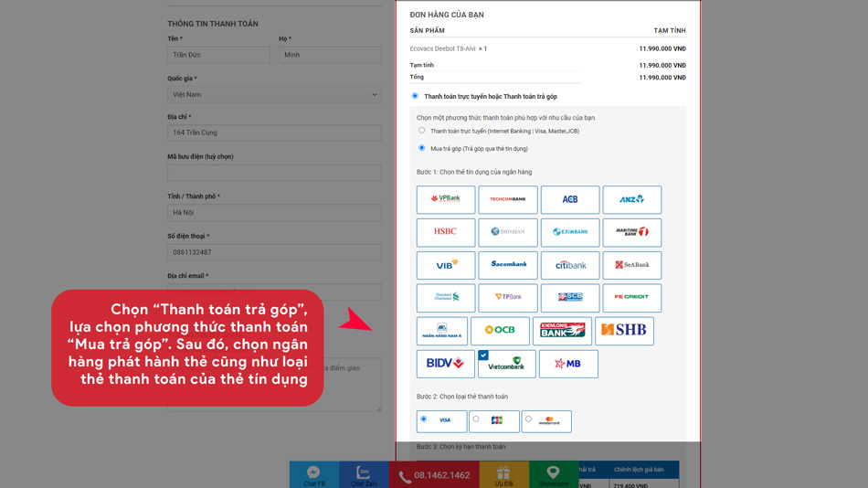Select the Mastercard card type radio
The height and width of the screenshot is (488, 868).
[x=529, y=419]
